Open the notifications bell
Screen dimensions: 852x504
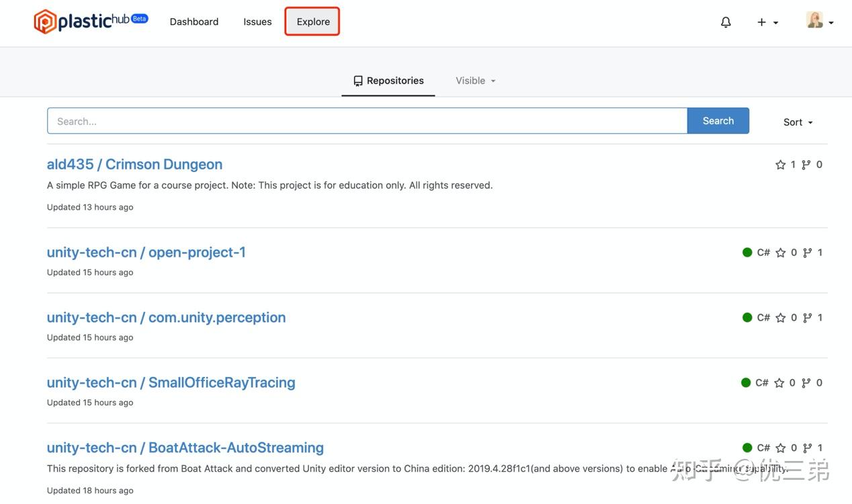point(726,22)
